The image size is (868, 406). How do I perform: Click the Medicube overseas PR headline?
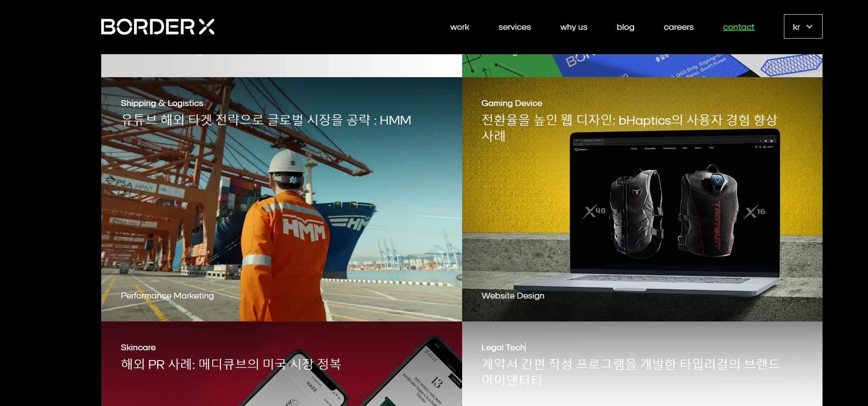coord(231,364)
